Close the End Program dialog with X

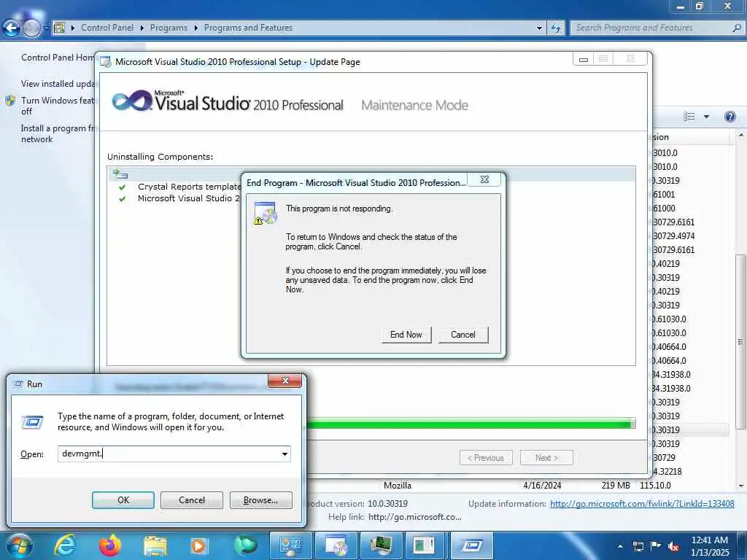tap(484, 179)
